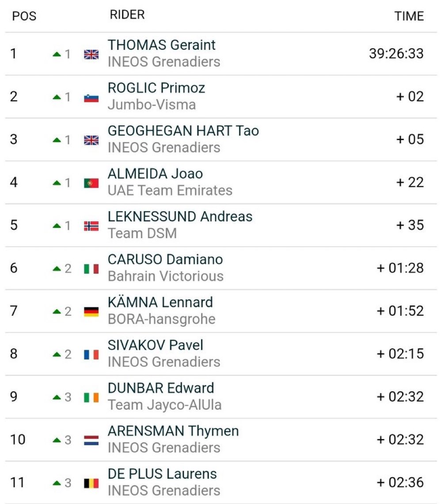The width and height of the screenshot is (441, 504).
Task: Click the Irish flag beside Dunbar
Action: point(91,397)
